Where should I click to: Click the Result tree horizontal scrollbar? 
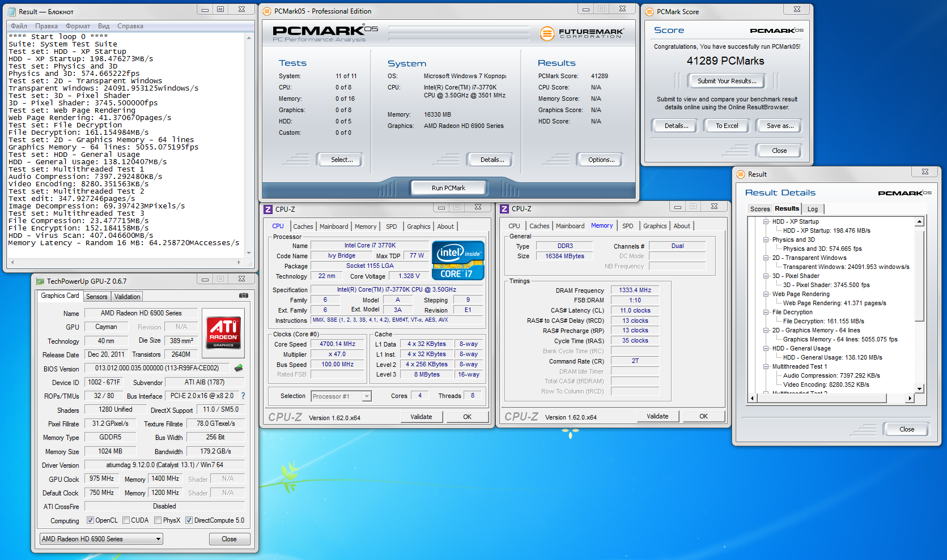pyautogui.click(x=831, y=398)
